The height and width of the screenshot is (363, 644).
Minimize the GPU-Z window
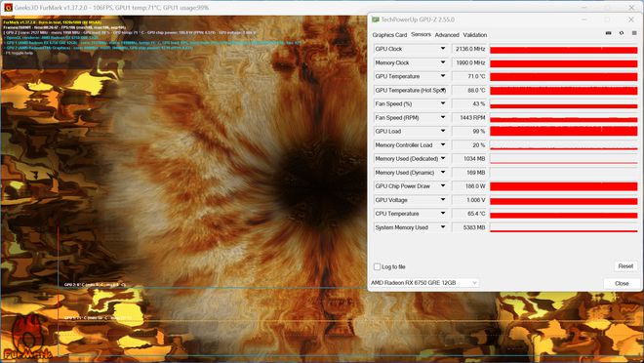[x=584, y=20]
